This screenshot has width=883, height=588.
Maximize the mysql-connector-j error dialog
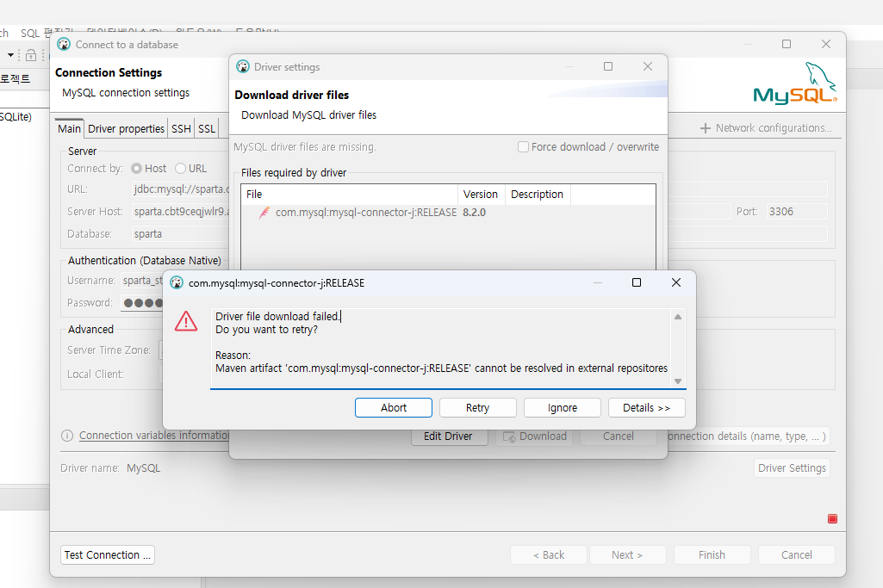point(637,282)
